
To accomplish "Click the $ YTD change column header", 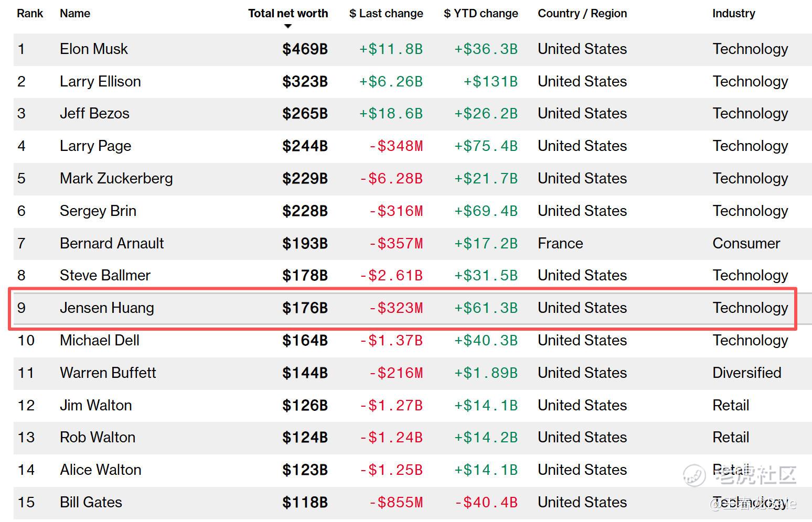I will pyautogui.click(x=480, y=14).
